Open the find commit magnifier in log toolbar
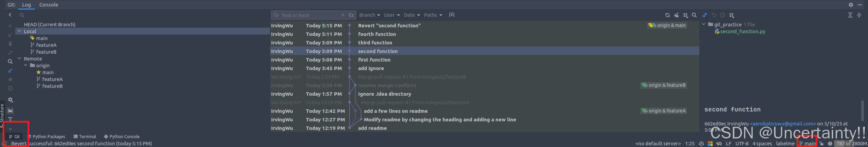The width and height of the screenshot is (868, 147). point(694,15)
